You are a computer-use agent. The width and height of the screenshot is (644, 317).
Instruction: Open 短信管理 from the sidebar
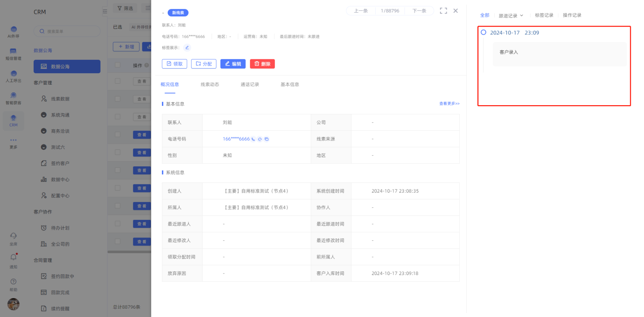click(14, 54)
